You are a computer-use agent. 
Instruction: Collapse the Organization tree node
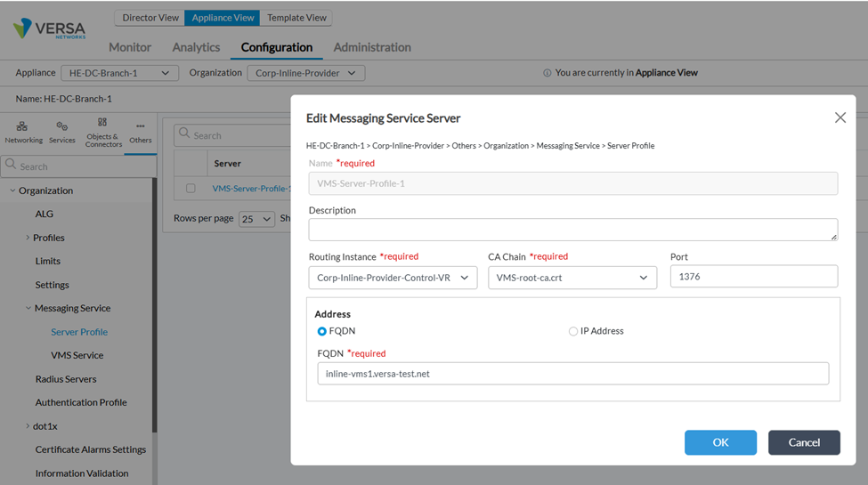click(12, 190)
